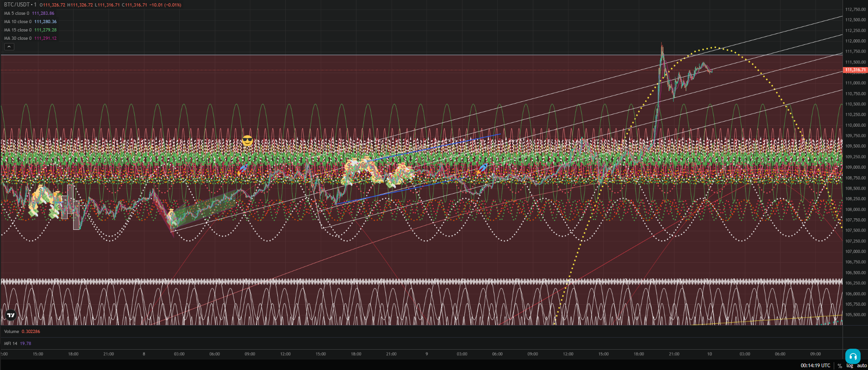This screenshot has width=868, height=370.
Task: Click the MA 5 value 111,283.86
Action: click(43, 13)
